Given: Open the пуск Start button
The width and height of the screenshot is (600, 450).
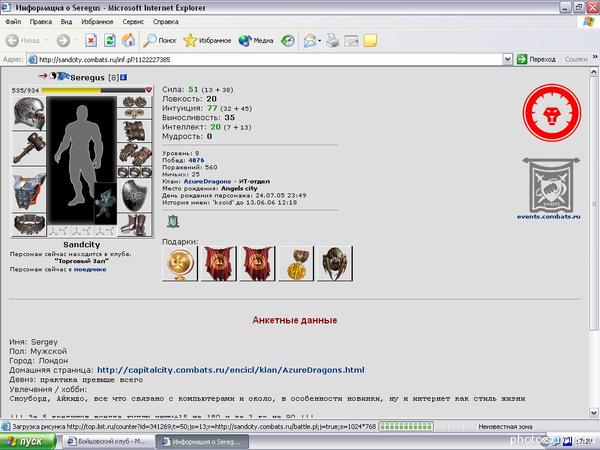Looking at the screenshot, I should point(28,442).
